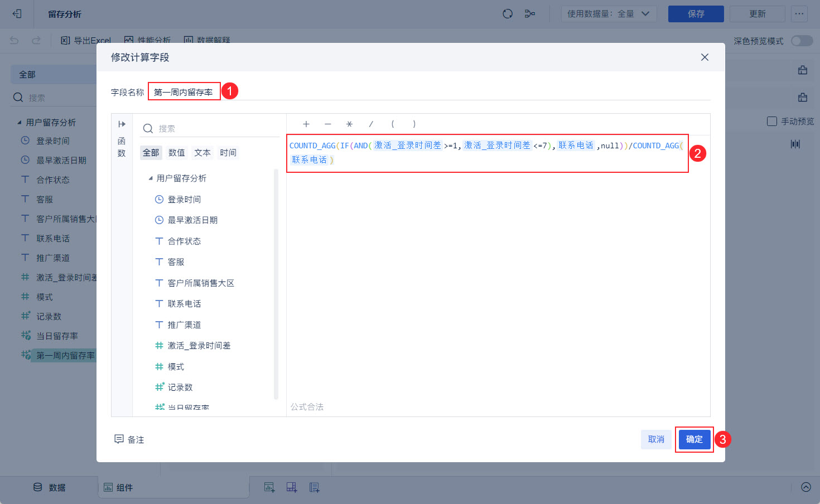Select 模式 in dialog field list
This screenshot has width=820, height=504.
coord(176,367)
